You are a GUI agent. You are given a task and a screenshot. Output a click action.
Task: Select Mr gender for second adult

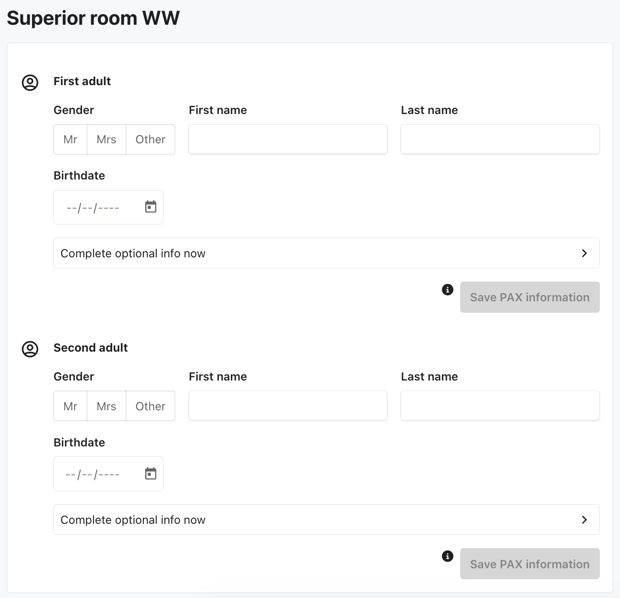pyautogui.click(x=70, y=406)
